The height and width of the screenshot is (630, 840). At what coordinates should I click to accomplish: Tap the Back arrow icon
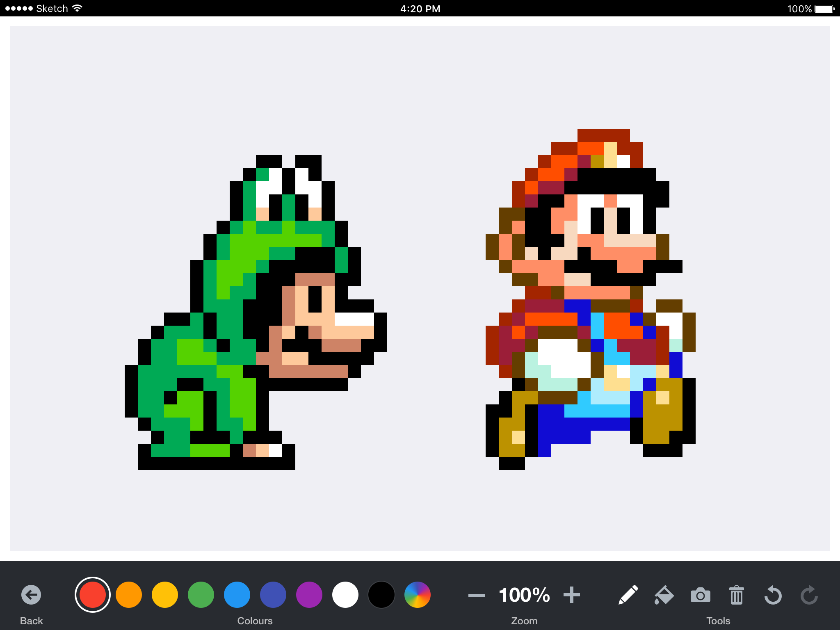tap(31, 595)
